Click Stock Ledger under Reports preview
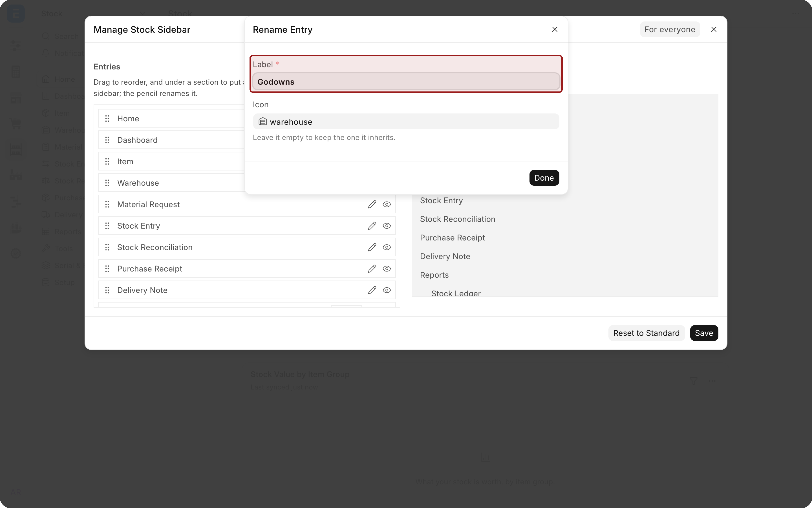 [456, 293]
